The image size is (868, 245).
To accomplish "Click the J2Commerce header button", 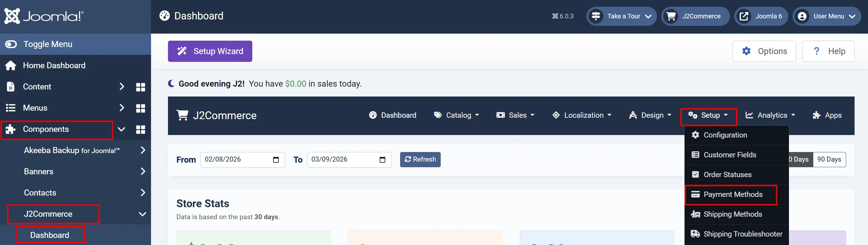I will 695,16.
